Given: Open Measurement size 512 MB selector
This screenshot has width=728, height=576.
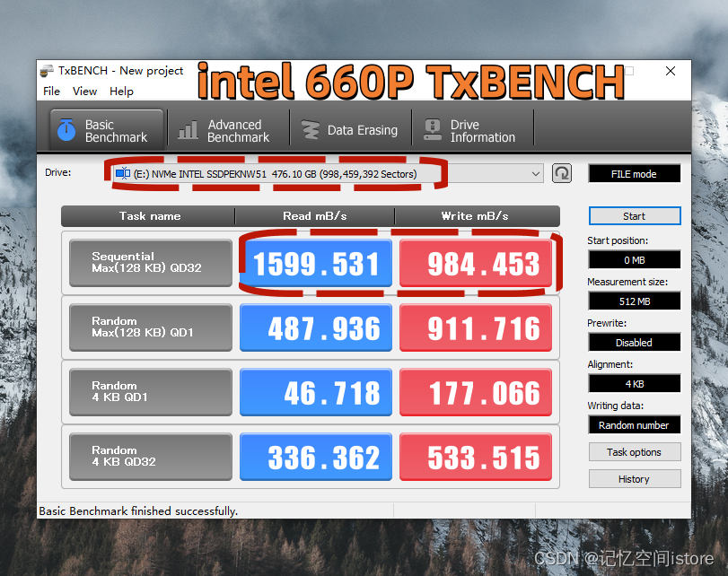Looking at the screenshot, I should 635,301.
